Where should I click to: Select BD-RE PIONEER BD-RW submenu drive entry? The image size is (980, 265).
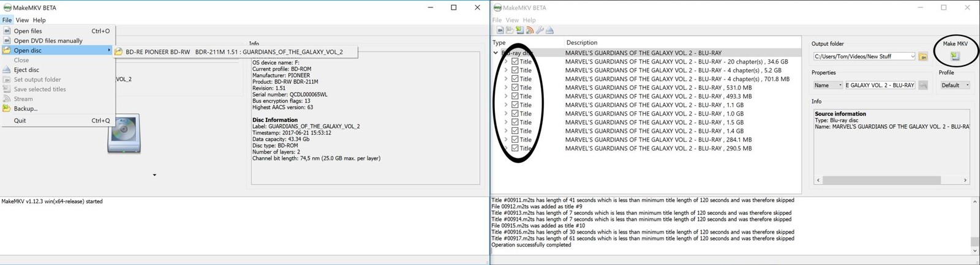235,52
